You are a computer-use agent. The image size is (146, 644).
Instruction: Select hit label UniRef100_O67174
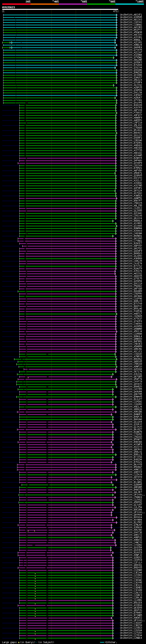pyautogui.click(x=131, y=372)
